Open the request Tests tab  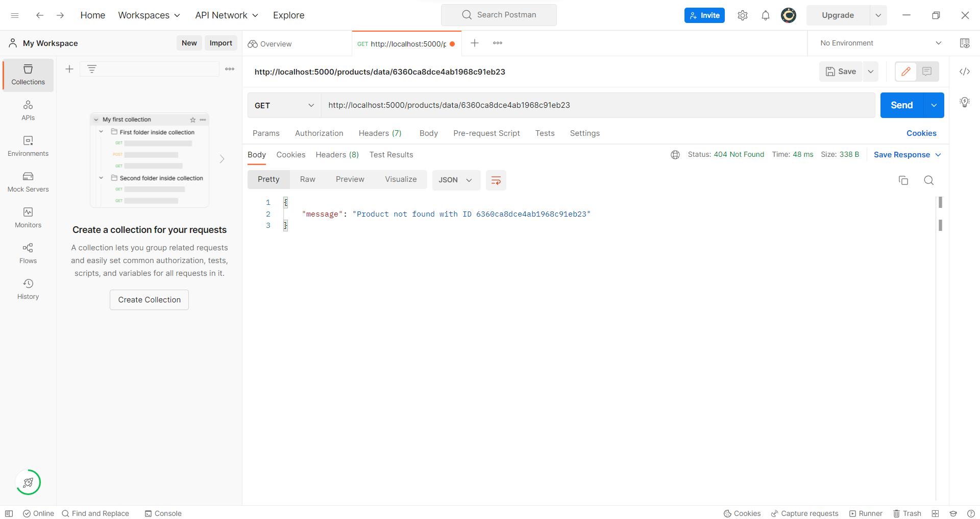[545, 133]
